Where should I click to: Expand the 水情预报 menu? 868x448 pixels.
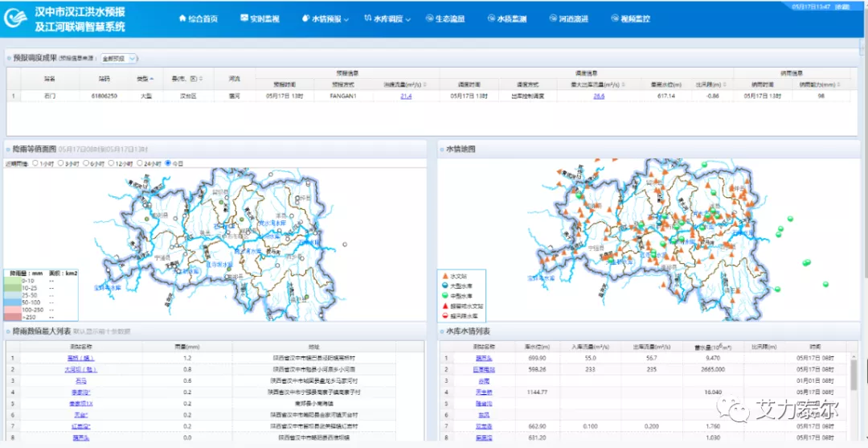[325, 18]
